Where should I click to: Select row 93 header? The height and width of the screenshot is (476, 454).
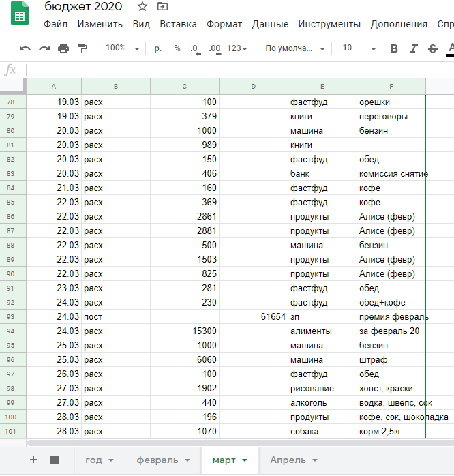point(13,316)
